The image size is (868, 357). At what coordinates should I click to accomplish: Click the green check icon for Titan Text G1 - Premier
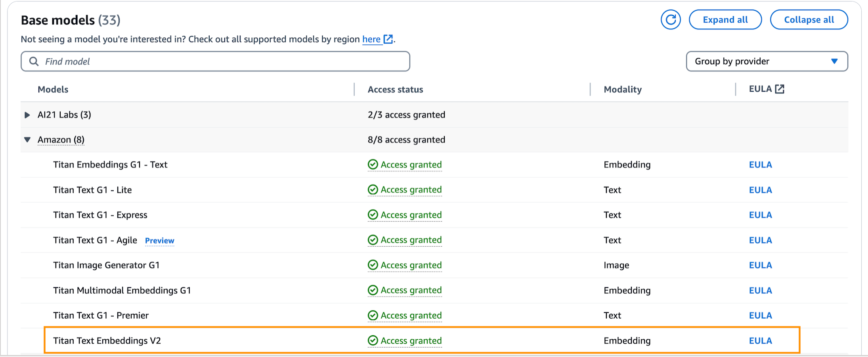[373, 315]
